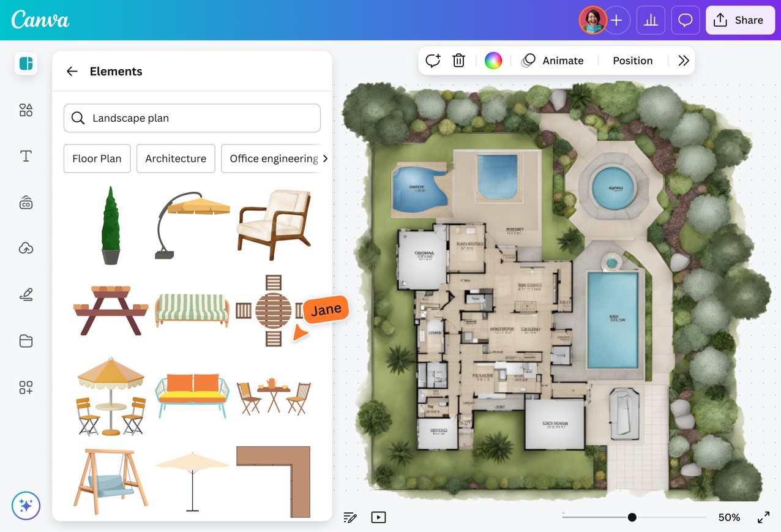Open the analytics chart icon
This screenshot has height=532, width=781.
coord(651,21)
